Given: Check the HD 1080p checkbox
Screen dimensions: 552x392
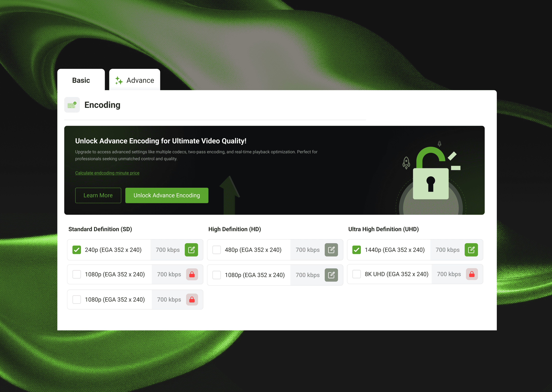Looking at the screenshot, I should (x=217, y=275).
